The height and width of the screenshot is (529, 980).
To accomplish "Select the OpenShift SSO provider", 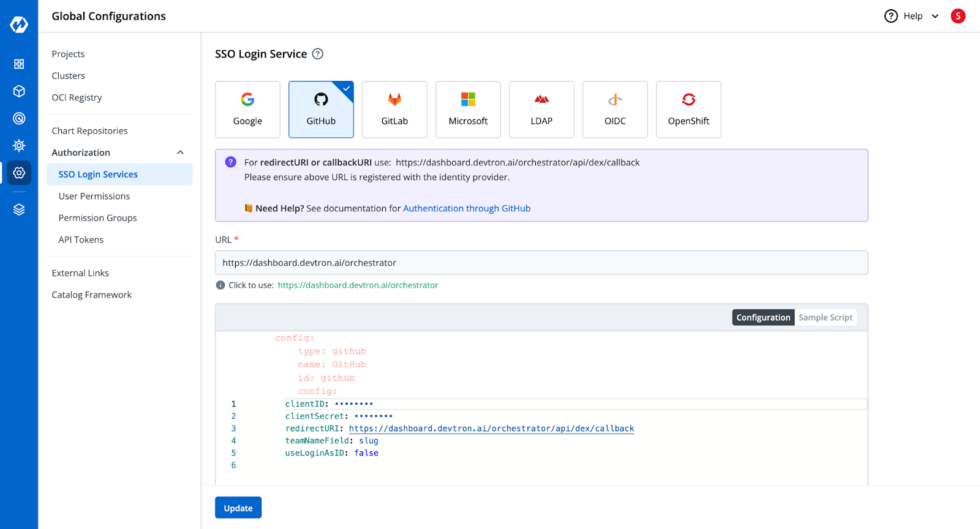I will [688, 110].
